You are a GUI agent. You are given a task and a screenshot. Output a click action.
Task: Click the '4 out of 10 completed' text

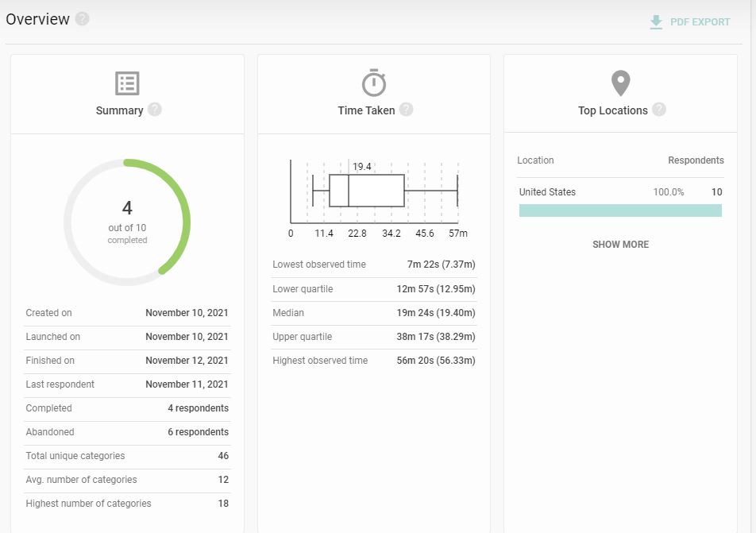[x=127, y=222]
